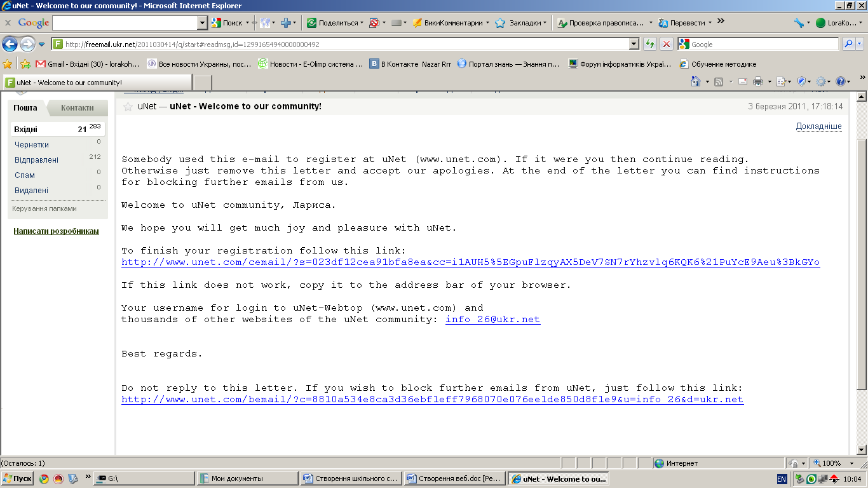
Task: Click search magnifier button beside Google box
Action: 848,44
